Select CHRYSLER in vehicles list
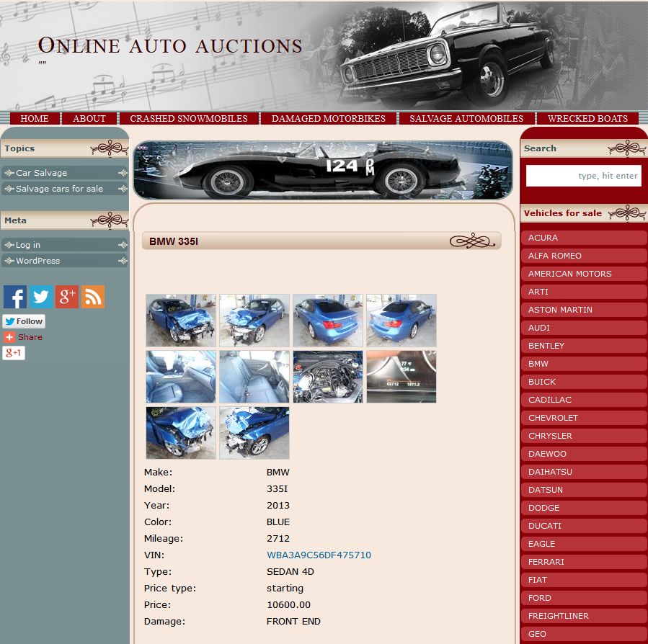Screen dimensions: 648x644 click(584, 436)
